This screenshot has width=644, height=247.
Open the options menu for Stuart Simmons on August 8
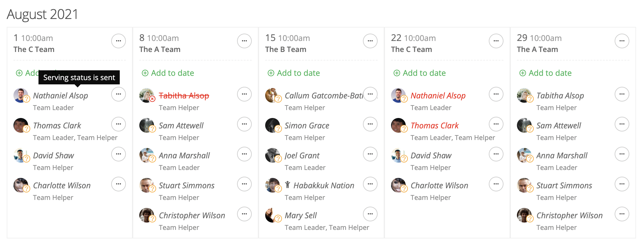coord(244,184)
